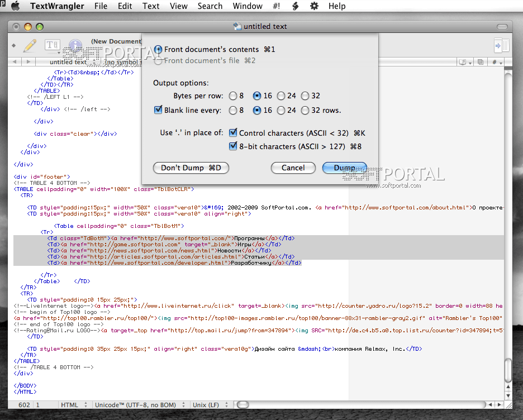523x420 pixels.
Task: Open the gear filters menu icon
Action: click(x=314, y=6)
